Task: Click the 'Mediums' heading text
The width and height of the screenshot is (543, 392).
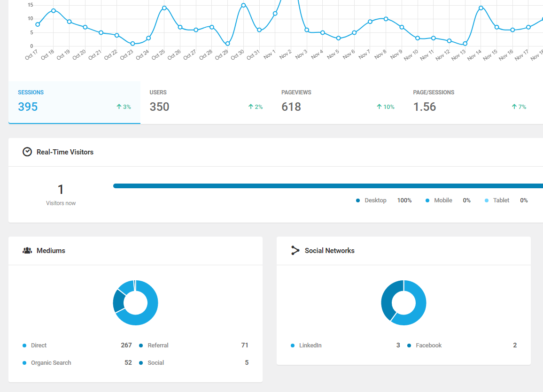Action: pos(51,251)
